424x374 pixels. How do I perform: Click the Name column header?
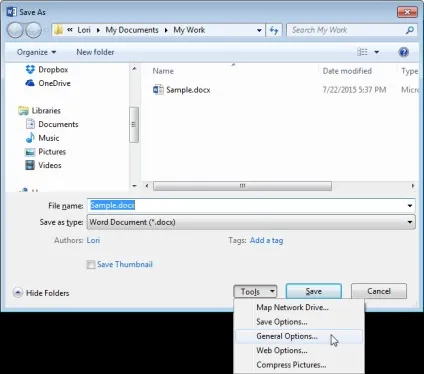(163, 71)
